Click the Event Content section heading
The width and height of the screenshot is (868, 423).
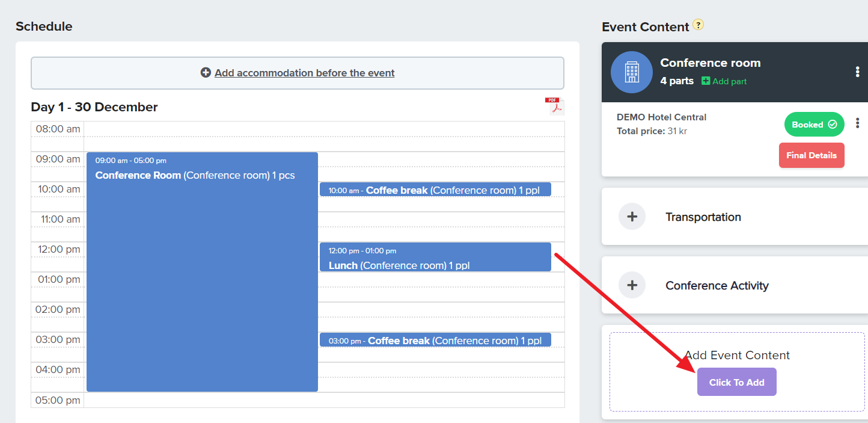pos(645,27)
